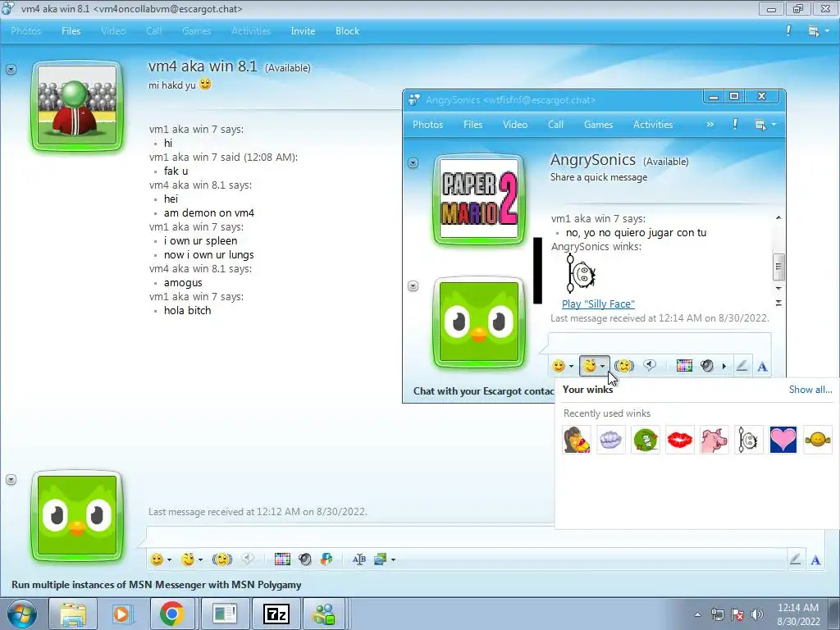
Task: Open Files in AngrySonics window
Action: point(473,125)
